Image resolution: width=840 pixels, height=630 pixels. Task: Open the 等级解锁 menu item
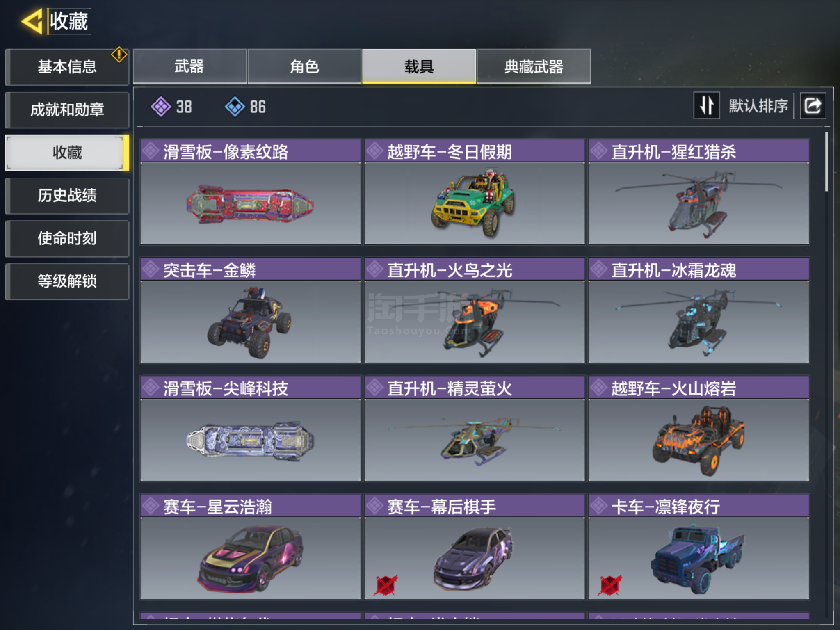(67, 281)
